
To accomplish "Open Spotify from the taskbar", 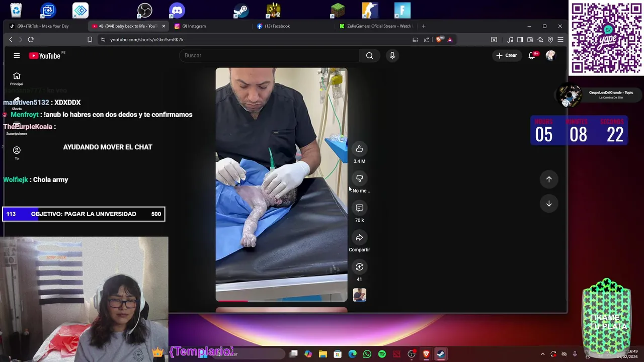I will tap(382, 354).
